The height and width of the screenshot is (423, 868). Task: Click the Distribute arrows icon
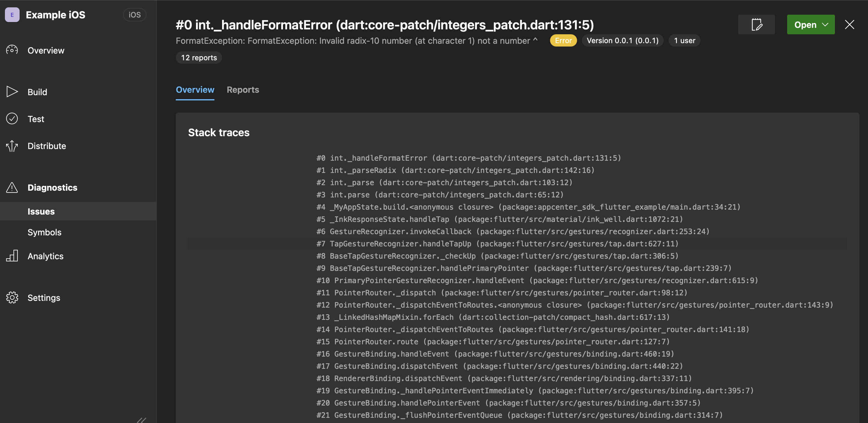tap(12, 146)
